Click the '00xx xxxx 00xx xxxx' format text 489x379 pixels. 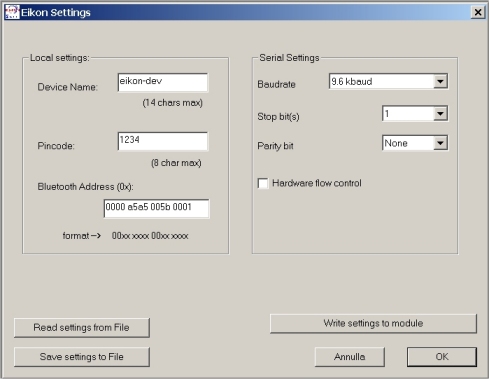coord(150,236)
